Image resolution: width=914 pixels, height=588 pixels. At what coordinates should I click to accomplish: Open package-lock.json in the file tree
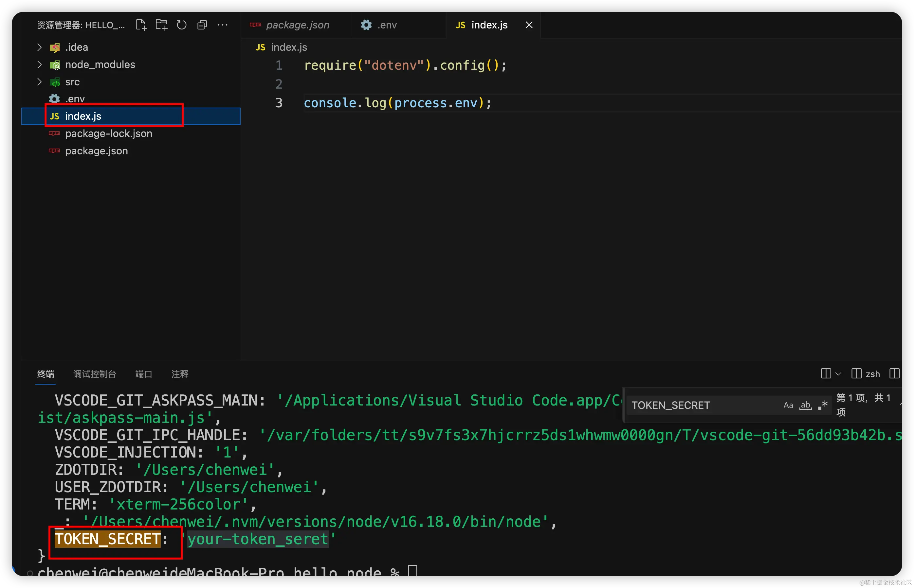pos(108,134)
